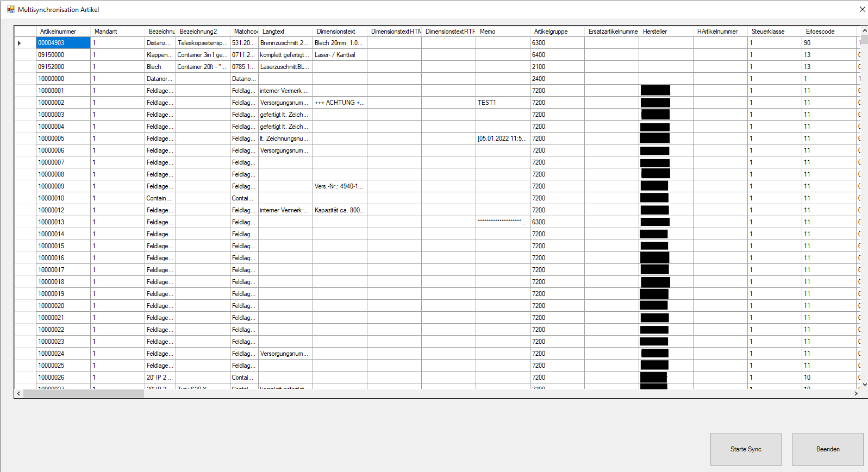Close the Multisynchronisation Artikel window
868x472 pixels.
click(862, 9)
